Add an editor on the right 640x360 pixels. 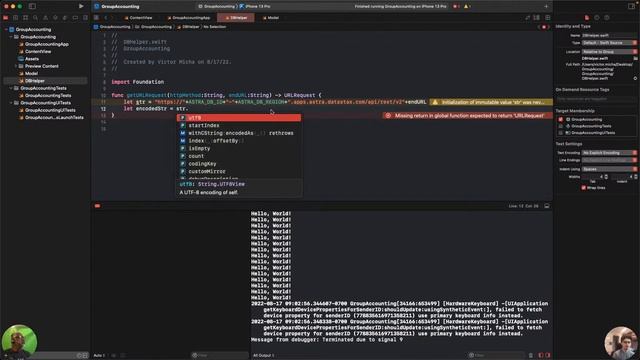click(547, 18)
